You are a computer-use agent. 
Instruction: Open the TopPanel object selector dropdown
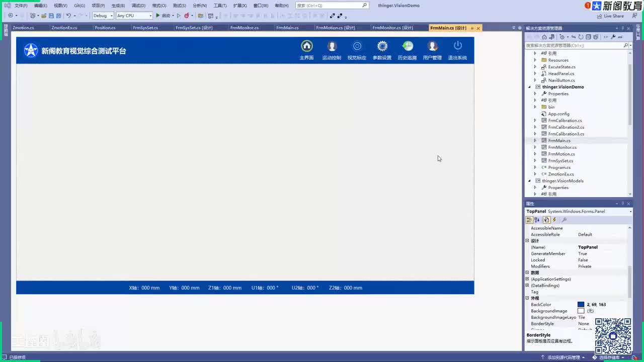pyautogui.click(x=630, y=212)
